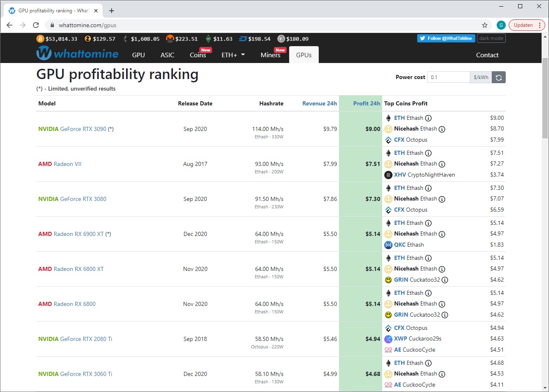The width and height of the screenshot is (549, 392).
Task: Sort by Profit 24h column
Action: 367,103
